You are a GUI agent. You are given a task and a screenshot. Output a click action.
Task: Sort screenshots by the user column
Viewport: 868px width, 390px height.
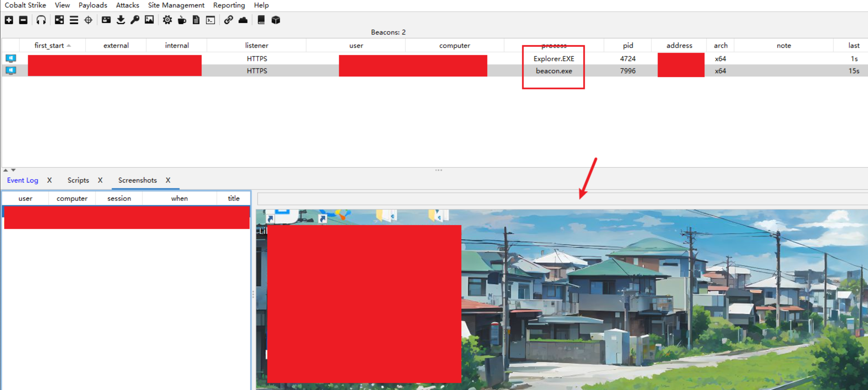[25, 198]
